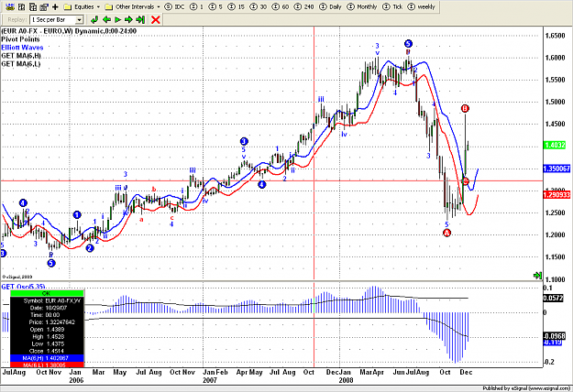Click the 2008 year label on time axis
This screenshot has height=392, width=573.
pyautogui.click(x=346, y=380)
